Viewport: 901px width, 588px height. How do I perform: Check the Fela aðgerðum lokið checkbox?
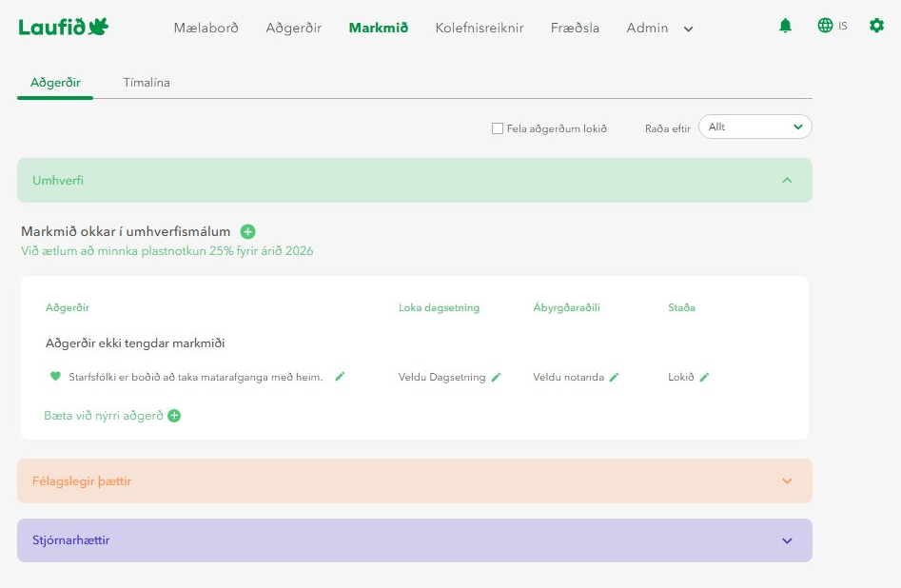[x=498, y=128]
